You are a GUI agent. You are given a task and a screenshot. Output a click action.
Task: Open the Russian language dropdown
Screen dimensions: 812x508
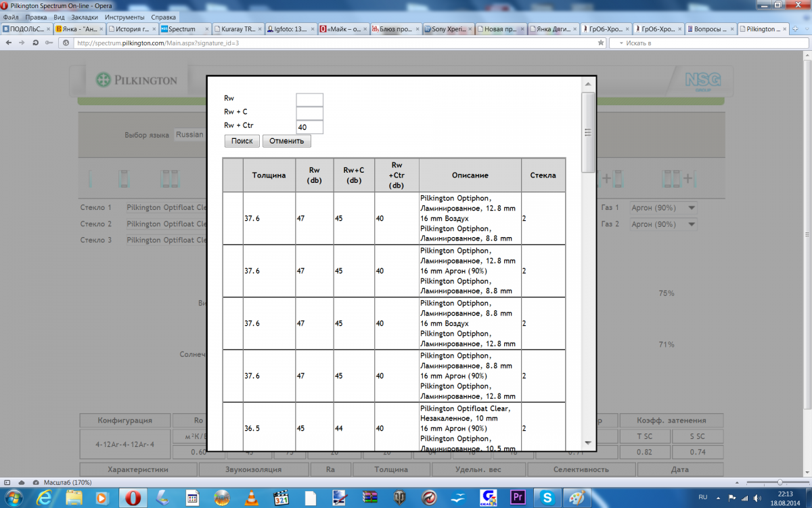pos(189,135)
